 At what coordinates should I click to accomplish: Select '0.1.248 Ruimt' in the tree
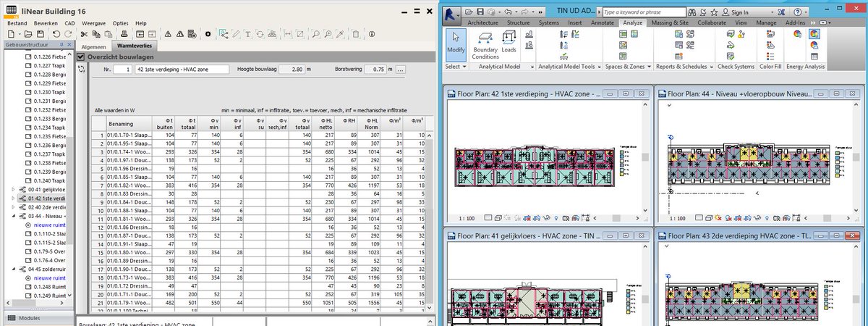(x=50, y=286)
